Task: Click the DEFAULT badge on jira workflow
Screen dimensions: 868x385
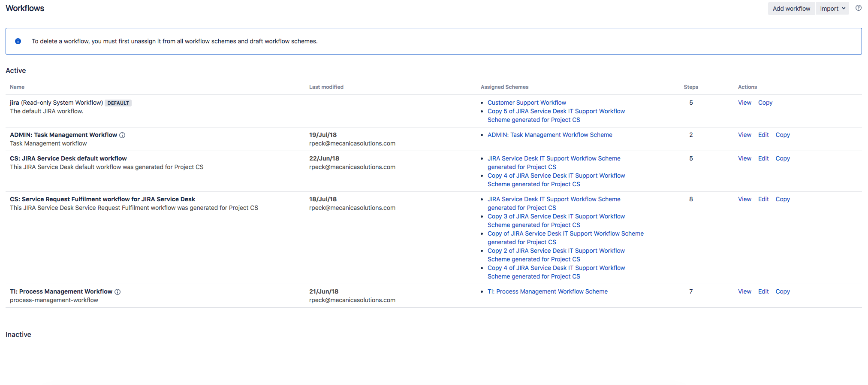Action: (x=118, y=103)
